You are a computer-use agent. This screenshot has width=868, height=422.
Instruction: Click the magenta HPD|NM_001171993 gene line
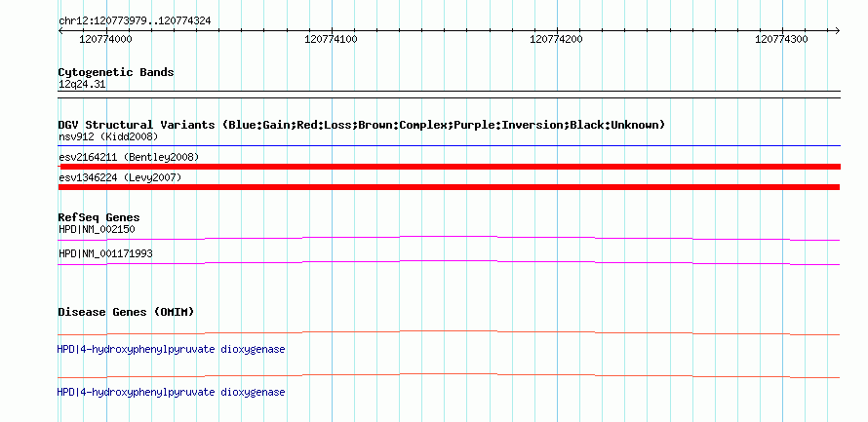pos(449,262)
